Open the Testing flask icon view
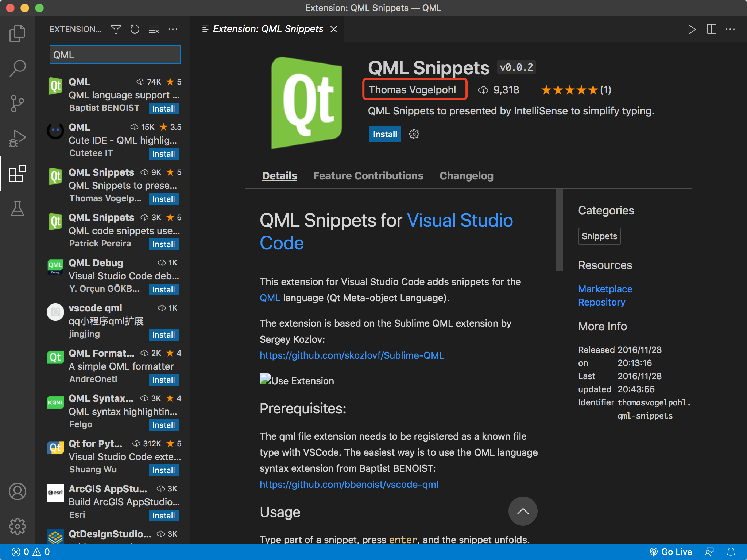This screenshot has width=747, height=560. coord(17,209)
